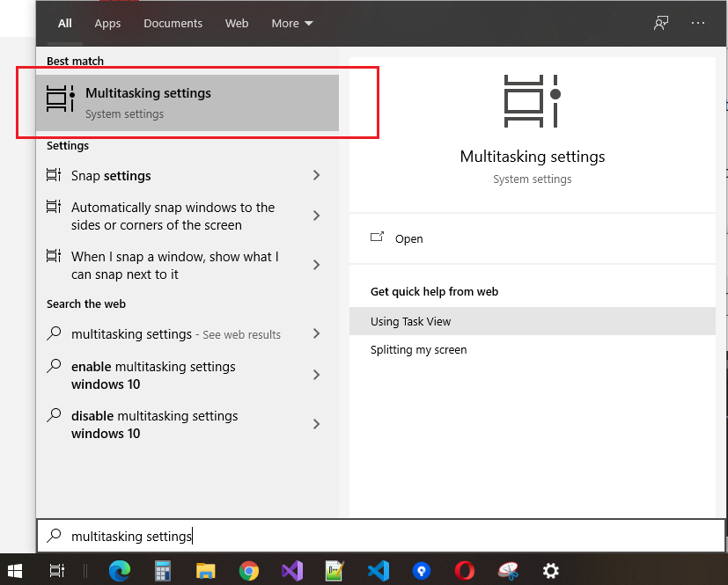Click magnifier icon beside 'enable multitasking settings'
728x585 pixels.
(x=54, y=366)
